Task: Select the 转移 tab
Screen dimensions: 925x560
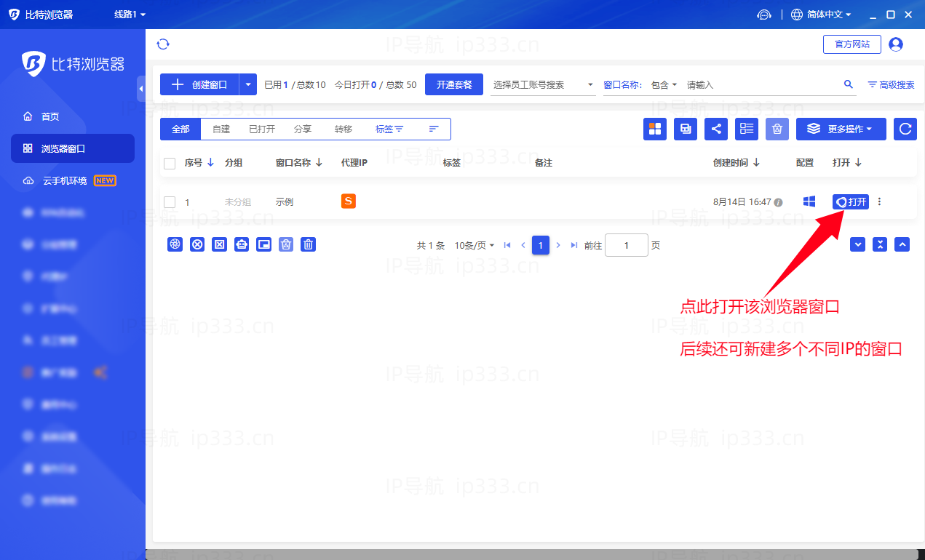Action: coord(344,129)
